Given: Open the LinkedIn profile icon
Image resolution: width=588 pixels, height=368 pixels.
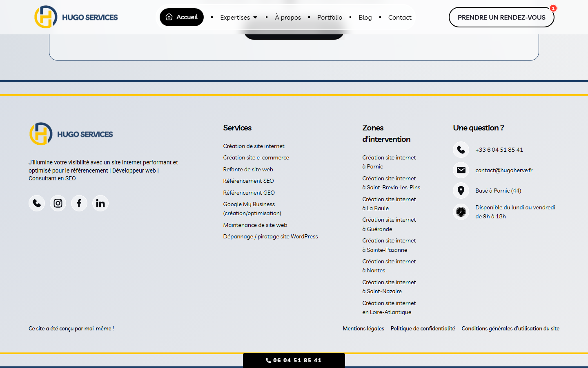Looking at the screenshot, I should click(x=100, y=203).
